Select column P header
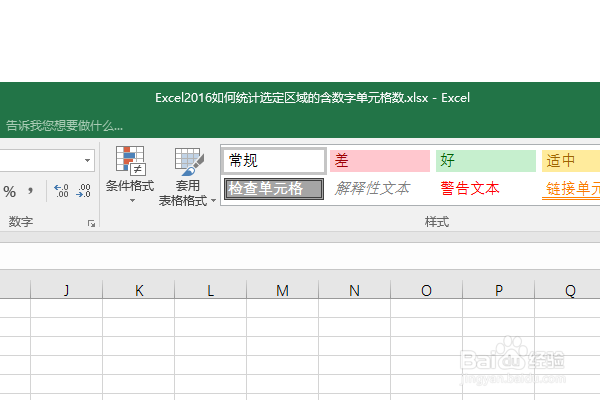The image size is (600, 400). point(498,290)
